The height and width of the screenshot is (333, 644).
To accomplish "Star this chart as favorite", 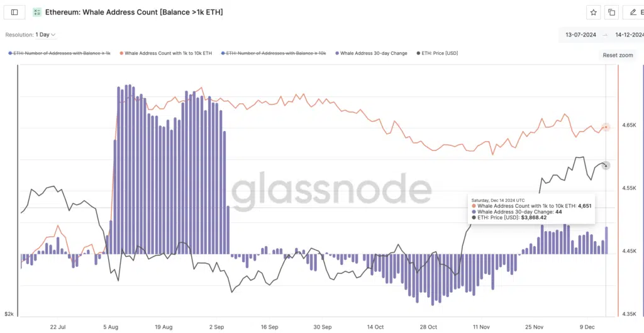I will pos(593,12).
